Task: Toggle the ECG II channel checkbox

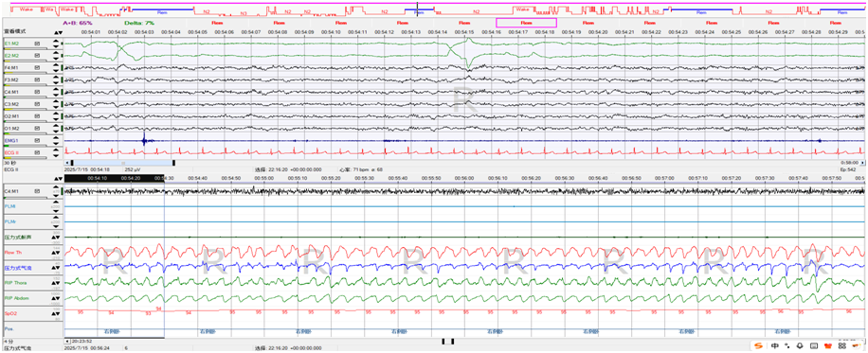Action: 37,152
